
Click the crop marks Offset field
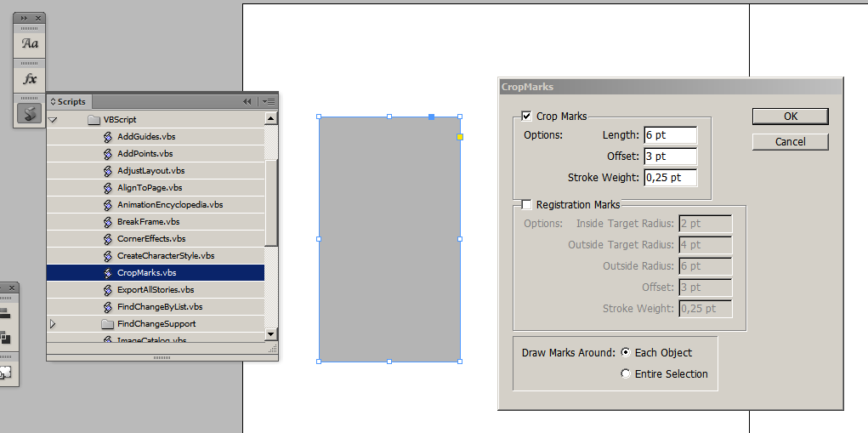click(671, 157)
